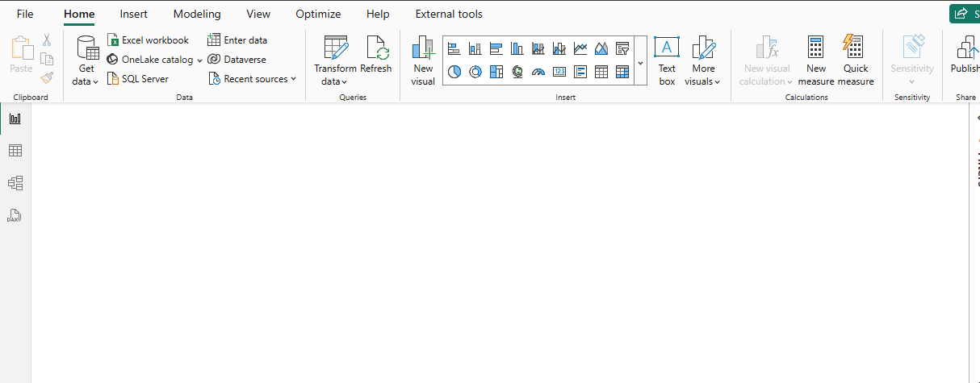Click the Format painter brush icon
Image resolution: width=980 pixels, height=383 pixels.
coord(47,78)
